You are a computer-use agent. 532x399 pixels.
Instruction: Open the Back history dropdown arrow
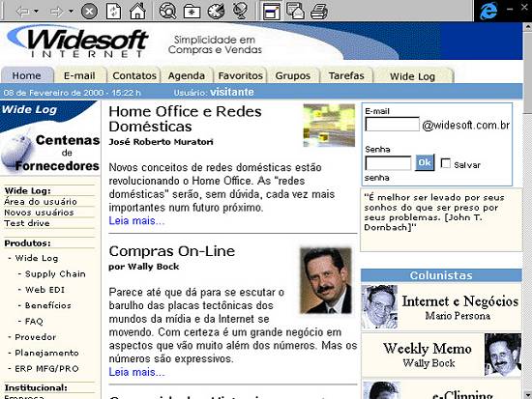pos(36,12)
